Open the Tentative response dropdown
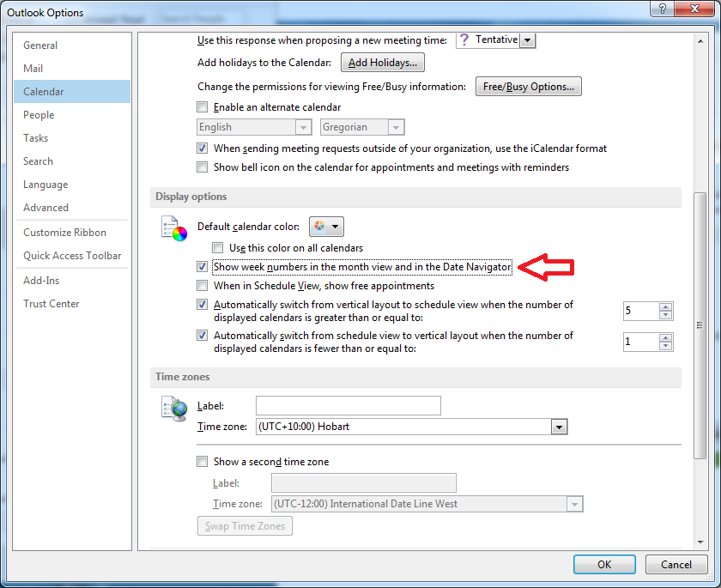The height and width of the screenshot is (588, 721). (527, 40)
